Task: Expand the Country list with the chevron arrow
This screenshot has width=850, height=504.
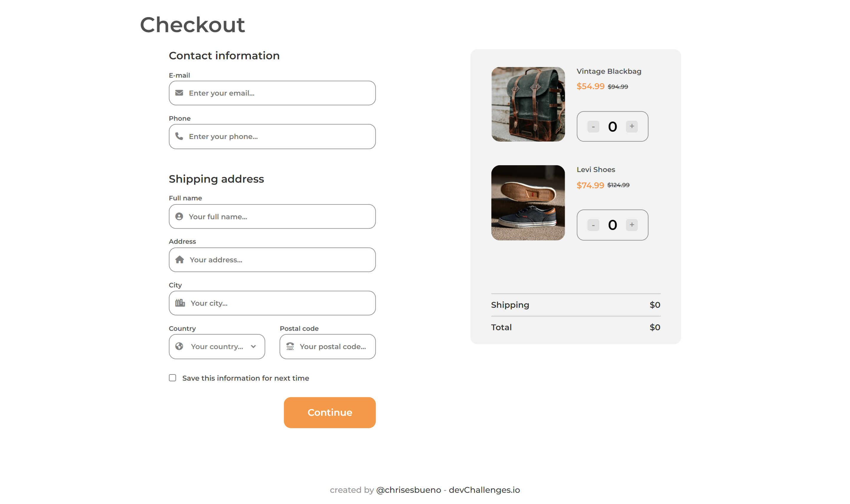Action: 253,346
